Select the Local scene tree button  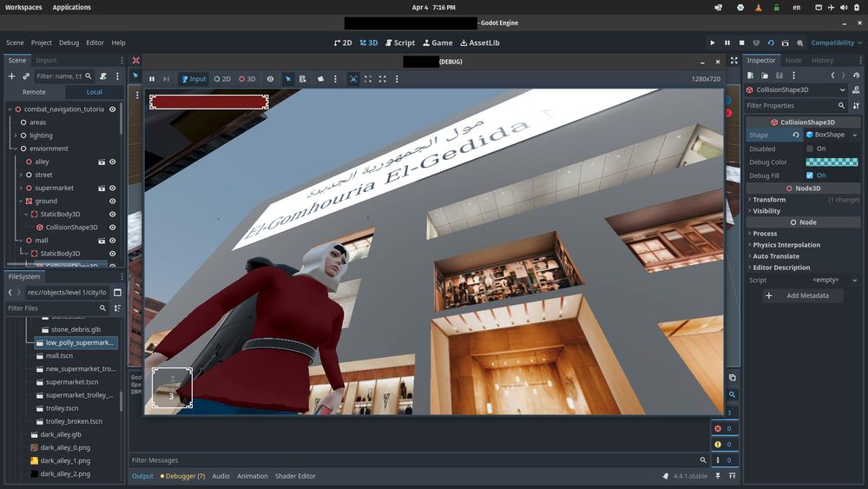pyautogui.click(x=94, y=92)
